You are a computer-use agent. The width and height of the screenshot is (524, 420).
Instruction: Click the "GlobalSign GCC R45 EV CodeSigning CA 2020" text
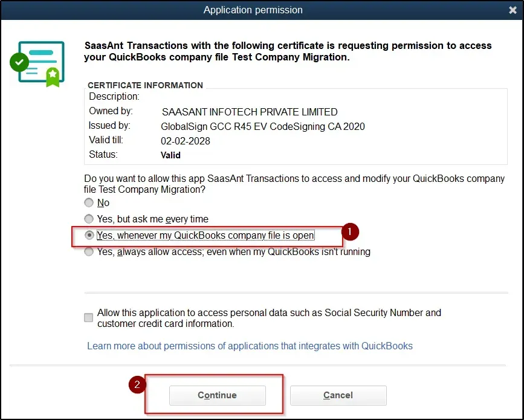click(263, 127)
